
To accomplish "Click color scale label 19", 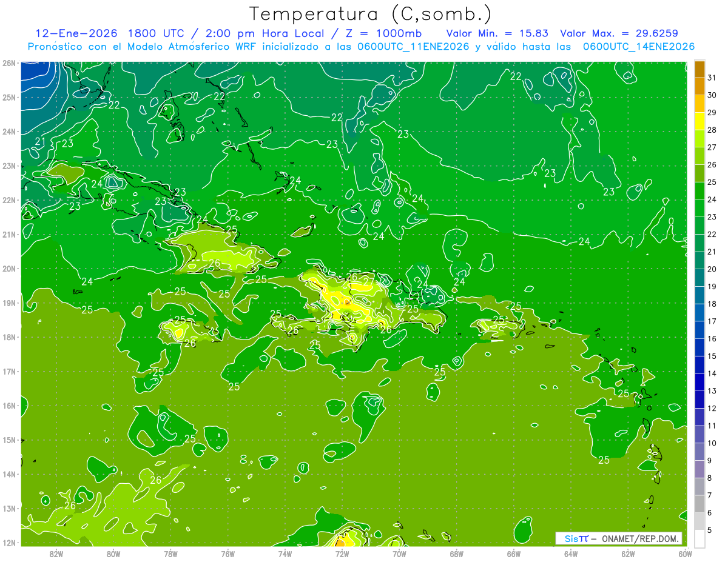I will pyautogui.click(x=712, y=287).
